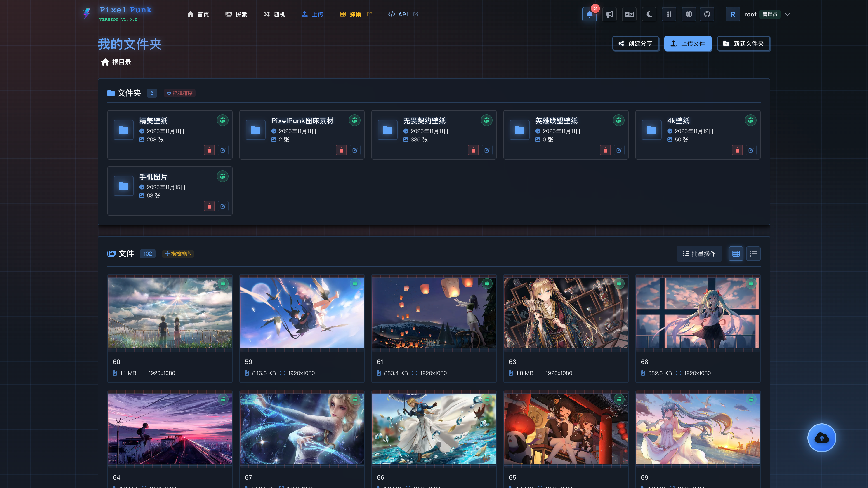
Task: Open the GitHub repository icon
Action: (x=707, y=14)
